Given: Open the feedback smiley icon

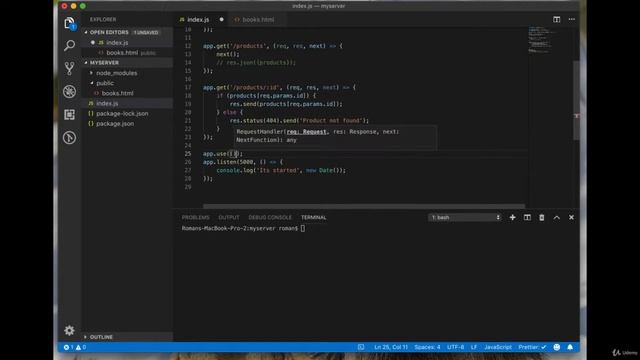Looking at the screenshot, I should (x=556, y=347).
